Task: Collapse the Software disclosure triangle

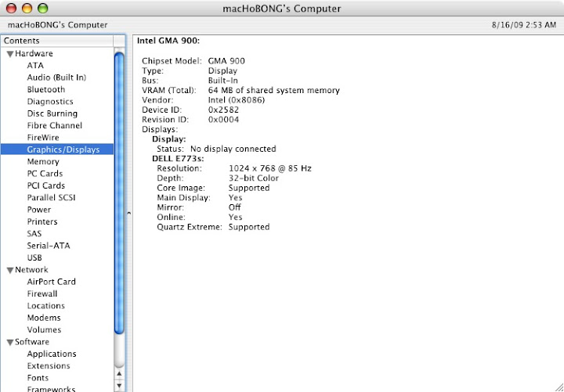Action: (10, 343)
